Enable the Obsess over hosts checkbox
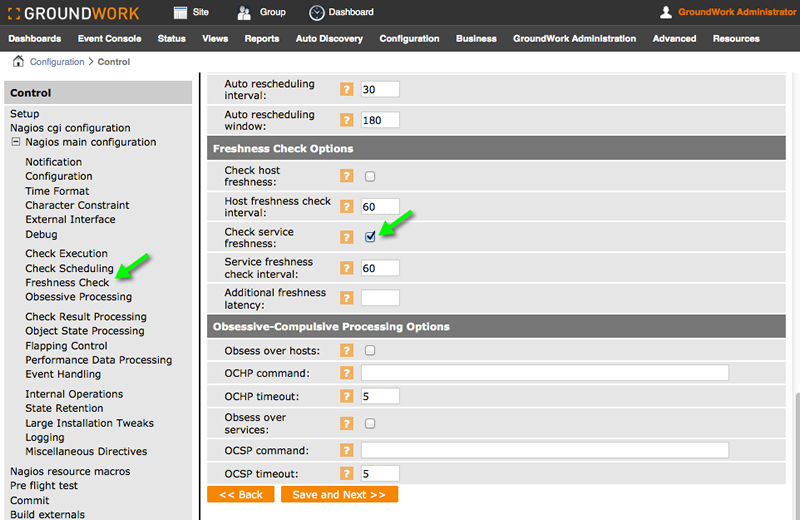This screenshot has width=800, height=520. pyautogui.click(x=370, y=350)
